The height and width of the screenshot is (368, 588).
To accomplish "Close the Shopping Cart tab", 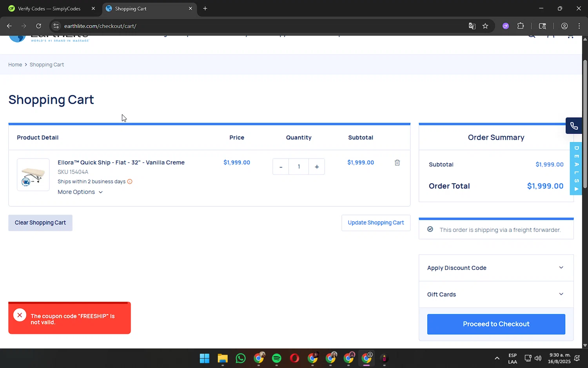I will 191,8.
